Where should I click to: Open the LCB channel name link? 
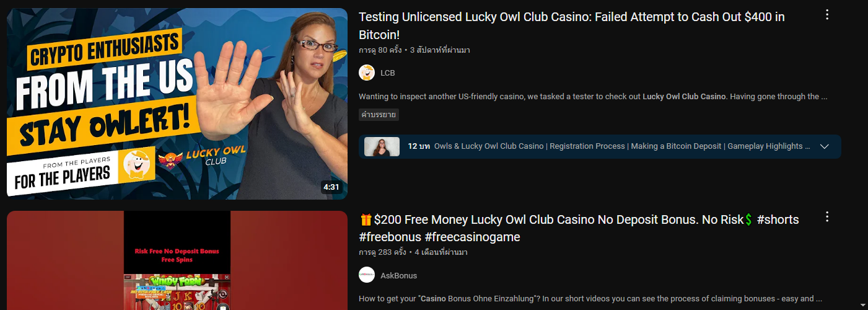click(x=388, y=73)
